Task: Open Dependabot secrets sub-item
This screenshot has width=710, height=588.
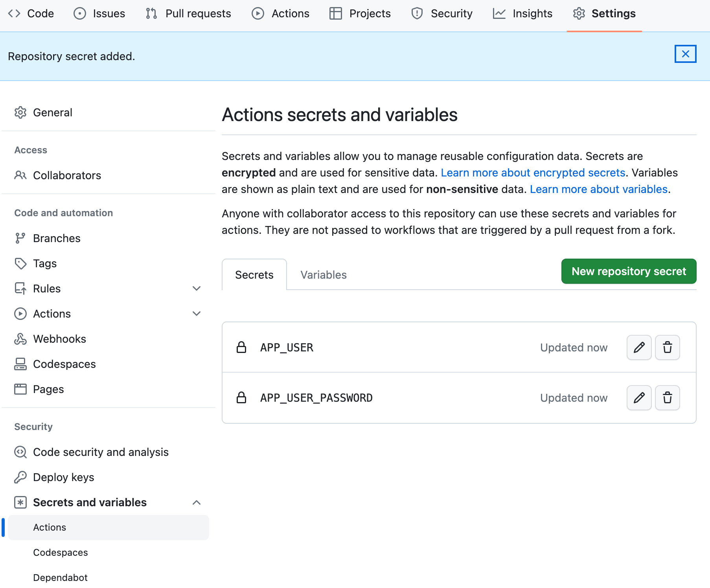Action: pyautogui.click(x=60, y=577)
